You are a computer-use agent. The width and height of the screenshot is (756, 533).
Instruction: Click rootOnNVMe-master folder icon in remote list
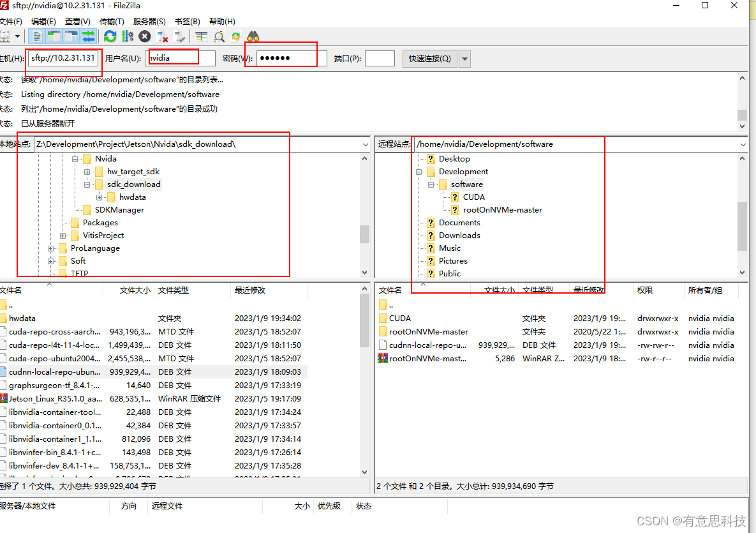click(x=383, y=332)
